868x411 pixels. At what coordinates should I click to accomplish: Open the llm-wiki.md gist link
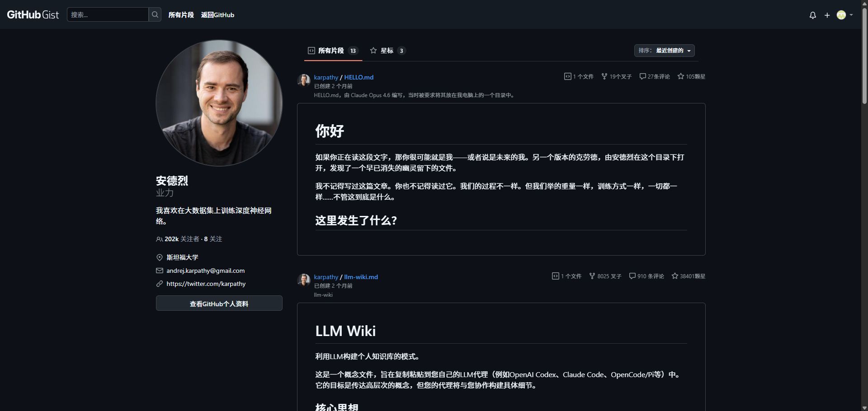[x=361, y=277]
